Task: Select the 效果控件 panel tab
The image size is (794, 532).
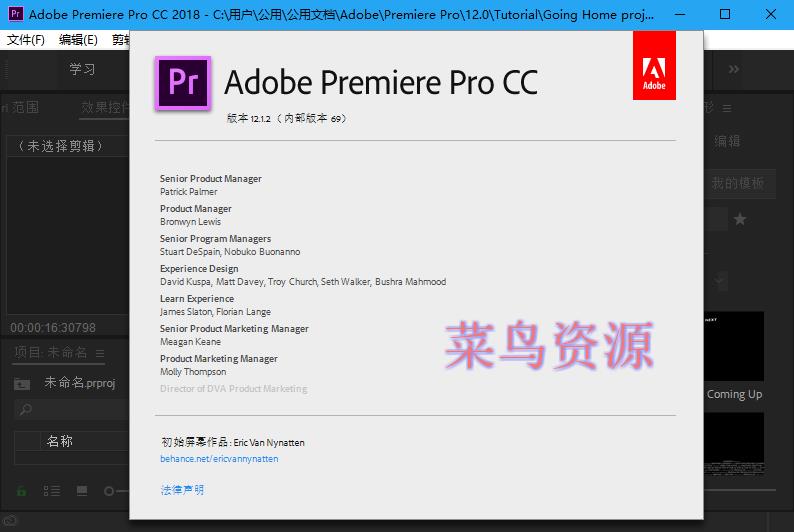Action: point(105,107)
